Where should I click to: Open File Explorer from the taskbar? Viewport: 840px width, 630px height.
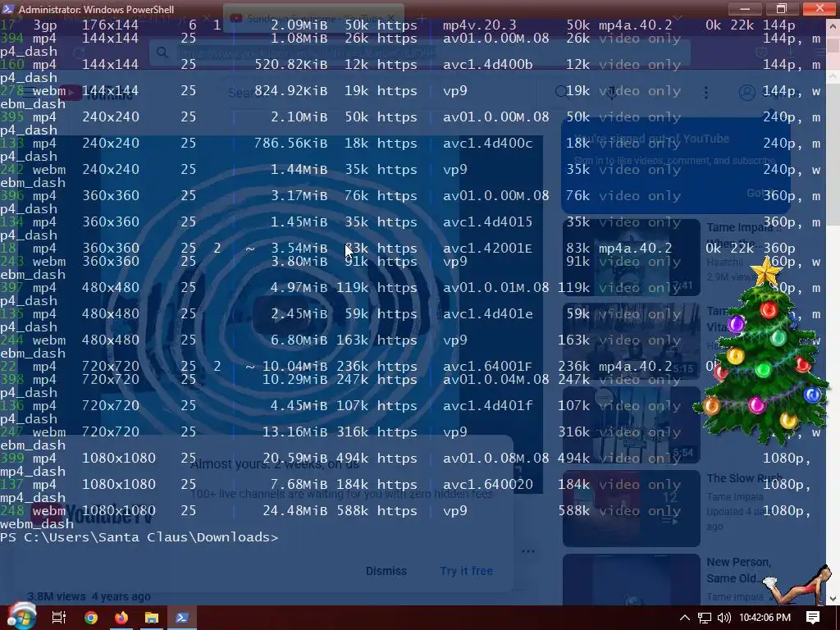point(152,618)
